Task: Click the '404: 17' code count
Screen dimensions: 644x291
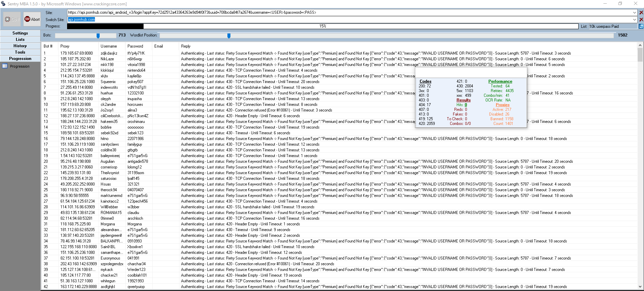Action: (x=425, y=105)
